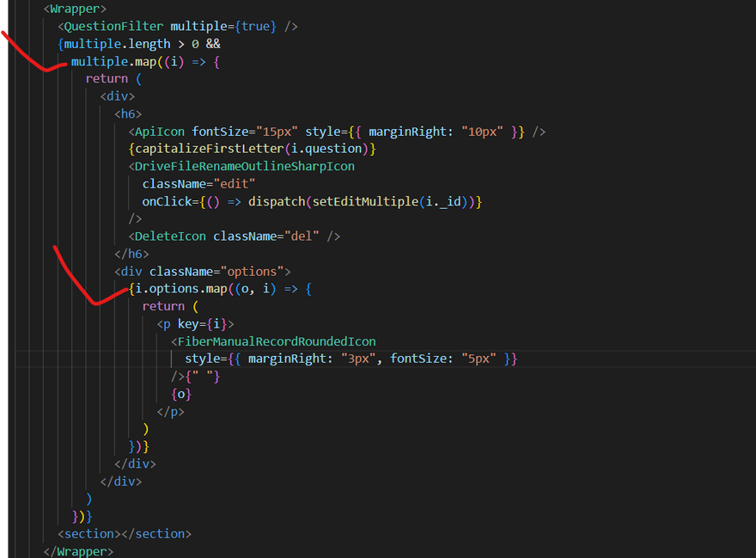Click DriveFileRenameOutlineSharpIcon component name

click(241, 167)
